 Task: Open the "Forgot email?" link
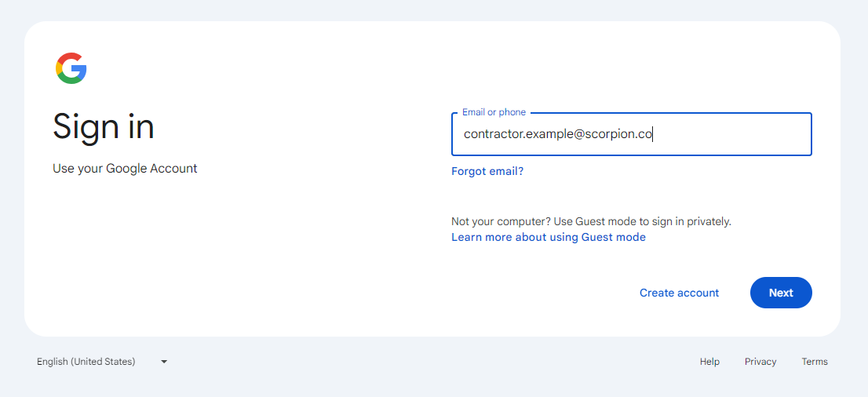[x=487, y=171]
